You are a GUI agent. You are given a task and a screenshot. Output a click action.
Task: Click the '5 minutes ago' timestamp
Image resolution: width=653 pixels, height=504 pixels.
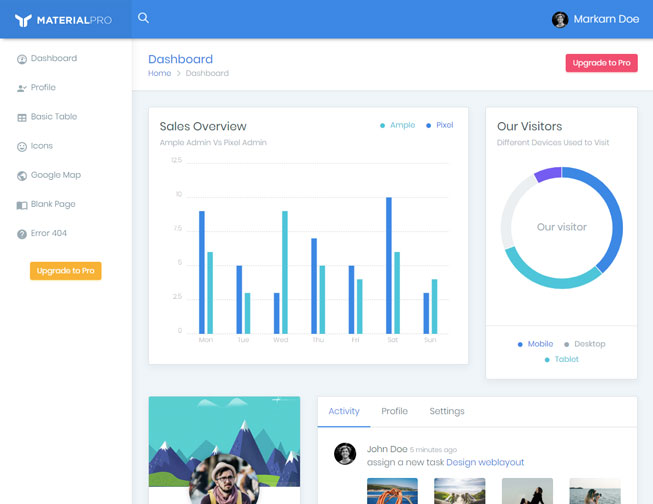click(x=433, y=450)
